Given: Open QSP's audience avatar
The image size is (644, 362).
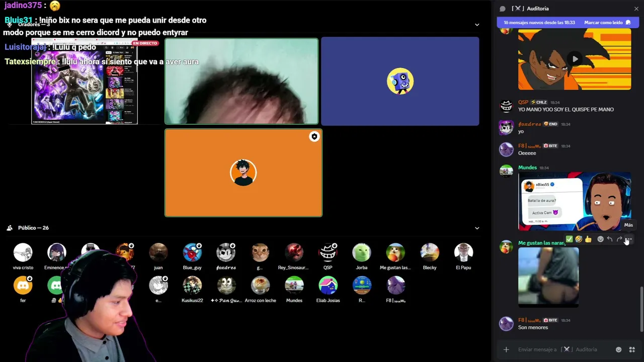Looking at the screenshot, I should point(328,252).
